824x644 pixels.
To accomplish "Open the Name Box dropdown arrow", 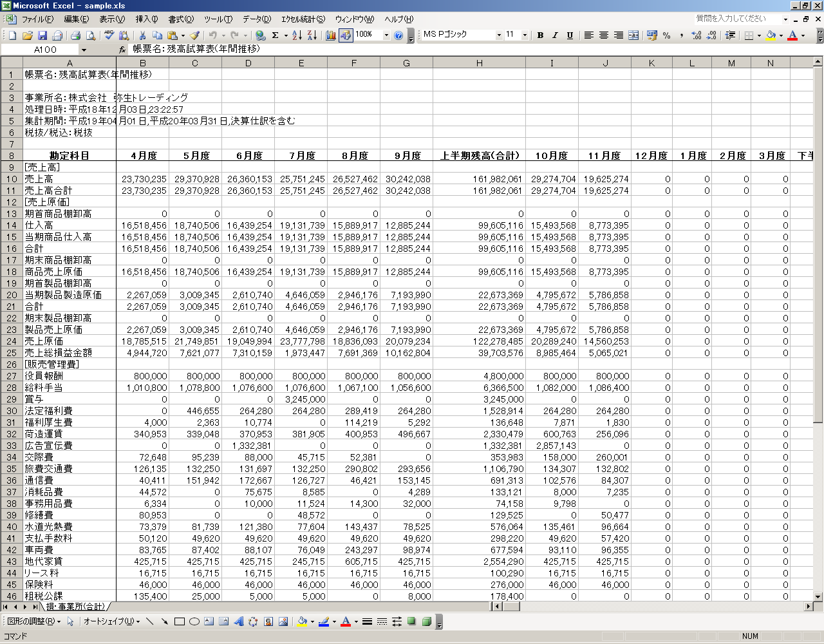I will [x=84, y=50].
